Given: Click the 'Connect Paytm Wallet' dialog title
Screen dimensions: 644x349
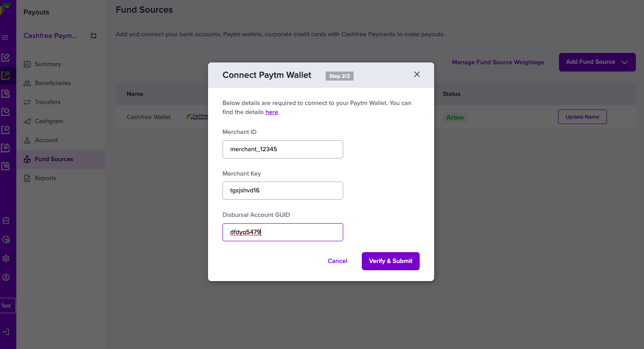Looking at the screenshot, I should (267, 75).
